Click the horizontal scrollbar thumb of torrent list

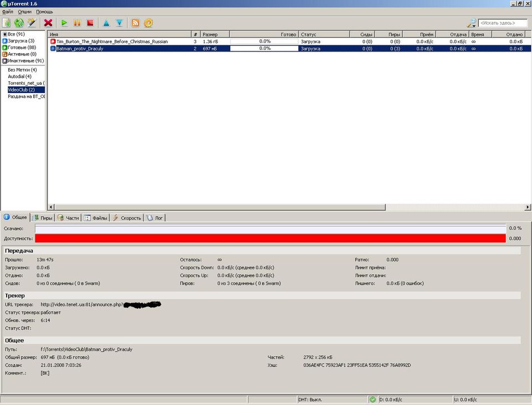click(x=220, y=207)
